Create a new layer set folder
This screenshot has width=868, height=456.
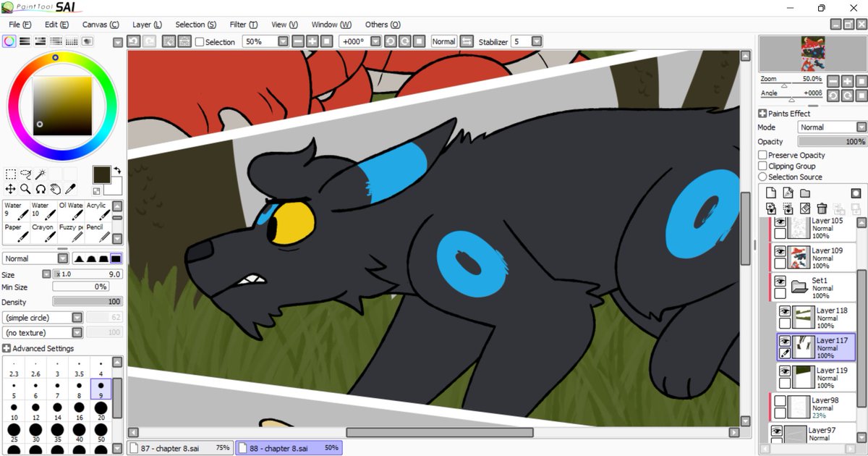tap(805, 193)
